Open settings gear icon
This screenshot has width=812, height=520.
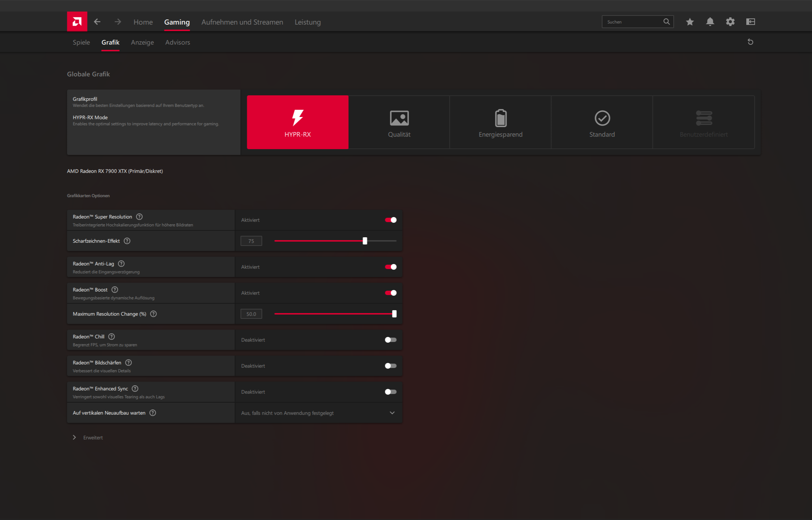pos(730,22)
